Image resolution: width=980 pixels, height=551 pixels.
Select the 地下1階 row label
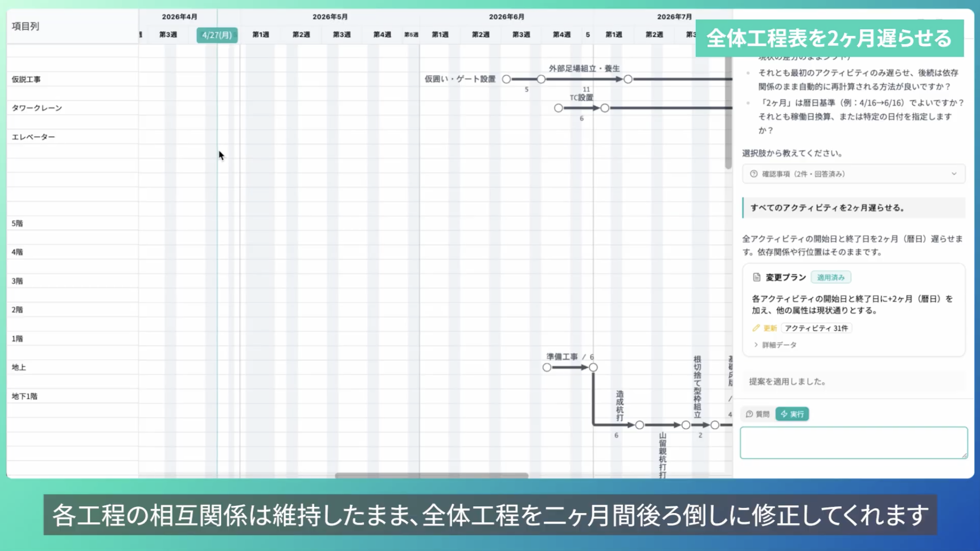pyautogui.click(x=24, y=396)
